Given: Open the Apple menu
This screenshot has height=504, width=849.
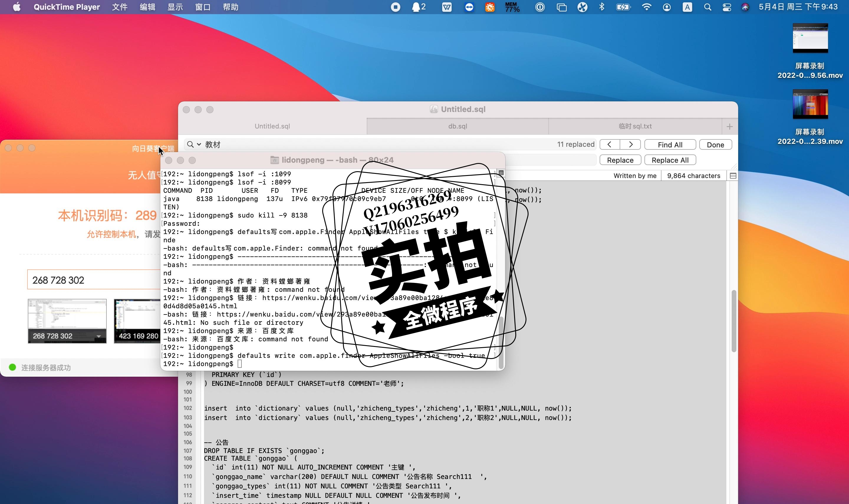Looking at the screenshot, I should [17, 7].
